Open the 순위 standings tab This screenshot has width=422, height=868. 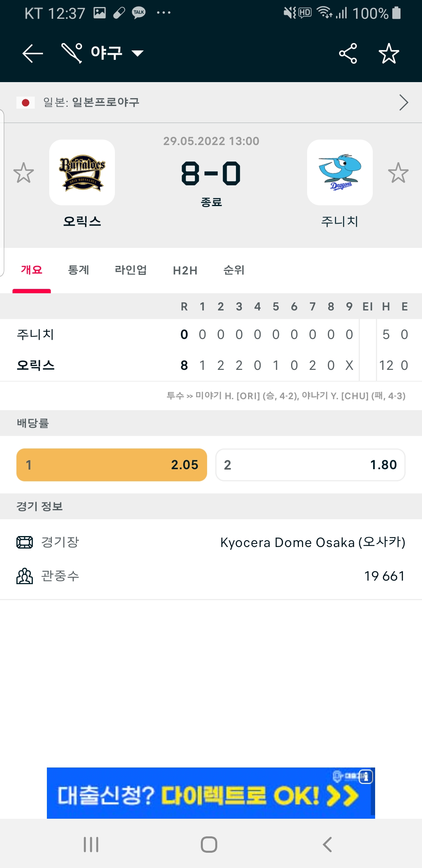[x=234, y=270]
